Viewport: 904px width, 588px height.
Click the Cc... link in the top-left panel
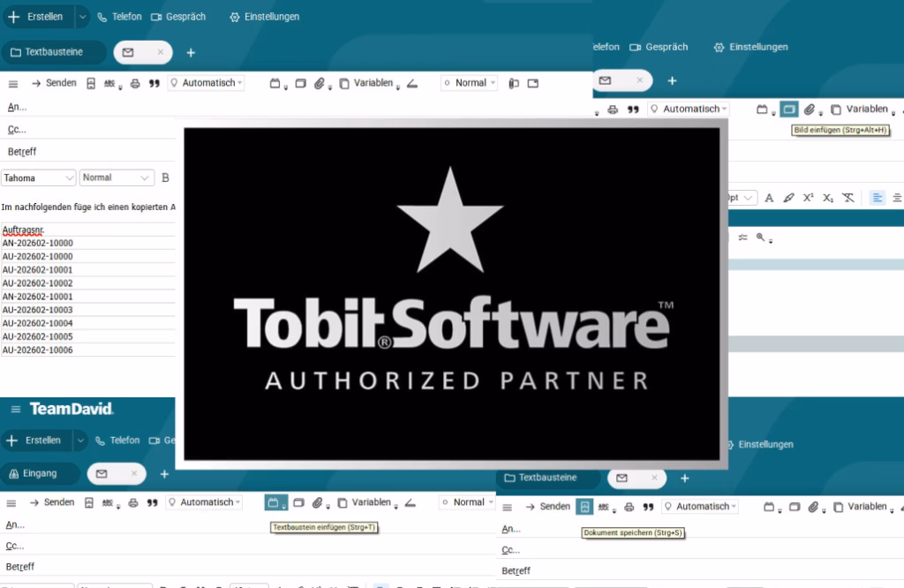click(17, 130)
